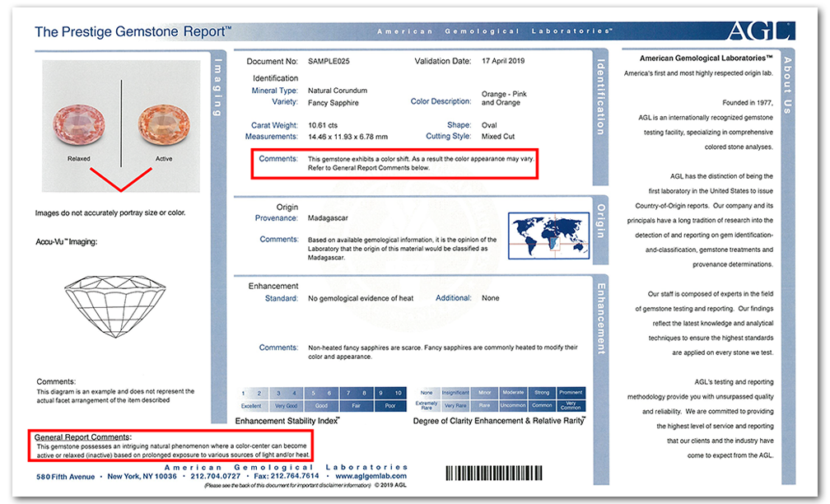Click 'Images do not accurately portray size or color'
The image size is (830, 504).
[x=110, y=212]
